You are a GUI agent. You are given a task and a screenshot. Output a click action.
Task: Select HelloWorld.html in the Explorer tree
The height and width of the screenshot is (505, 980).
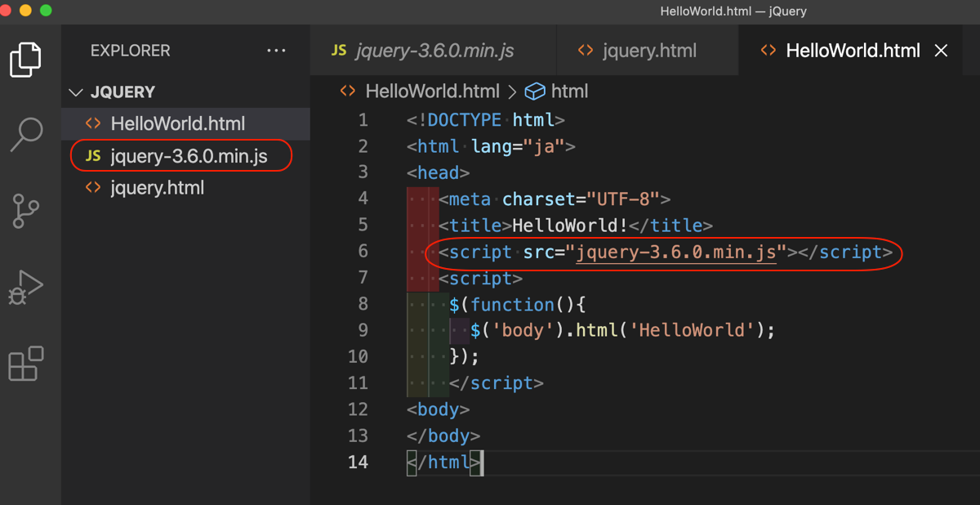tap(186, 124)
